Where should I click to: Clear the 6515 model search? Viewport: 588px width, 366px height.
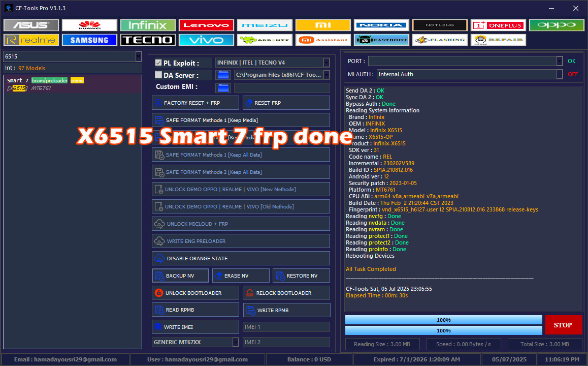tap(139, 56)
